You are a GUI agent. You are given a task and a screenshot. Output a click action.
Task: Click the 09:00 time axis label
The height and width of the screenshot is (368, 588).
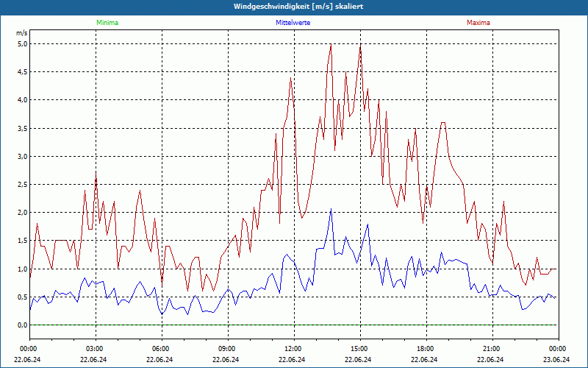click(227, 348)
